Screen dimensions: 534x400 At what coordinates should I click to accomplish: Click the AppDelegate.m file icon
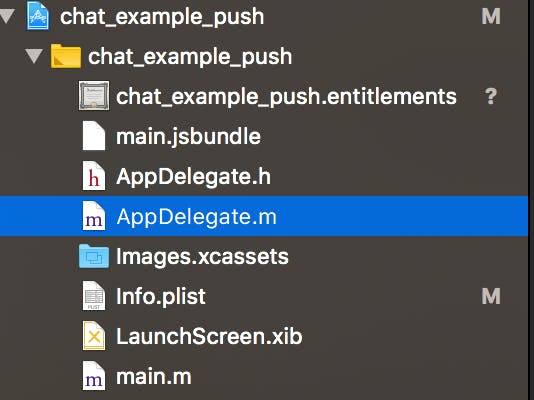click(x=94, y=216)
